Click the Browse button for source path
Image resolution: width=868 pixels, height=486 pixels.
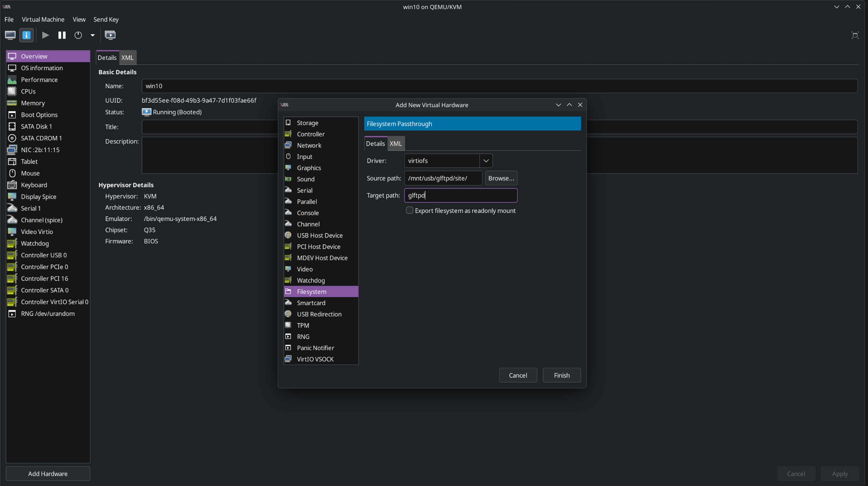click(501, 178)
